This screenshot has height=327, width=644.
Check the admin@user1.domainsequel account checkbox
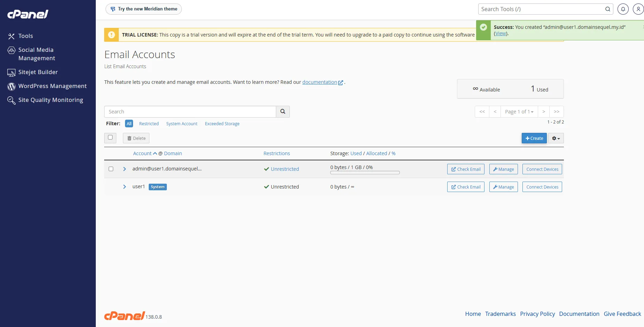coord(111,169)
